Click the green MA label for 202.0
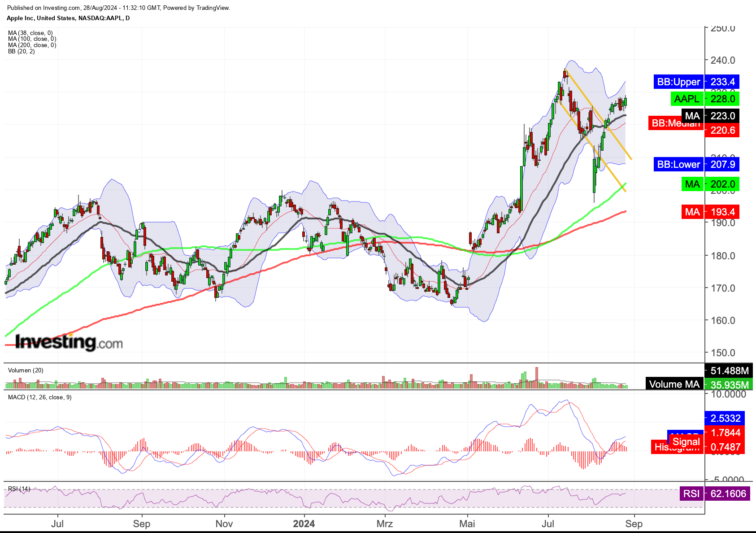This screenshot has height=533, width=756. point(692,184)
